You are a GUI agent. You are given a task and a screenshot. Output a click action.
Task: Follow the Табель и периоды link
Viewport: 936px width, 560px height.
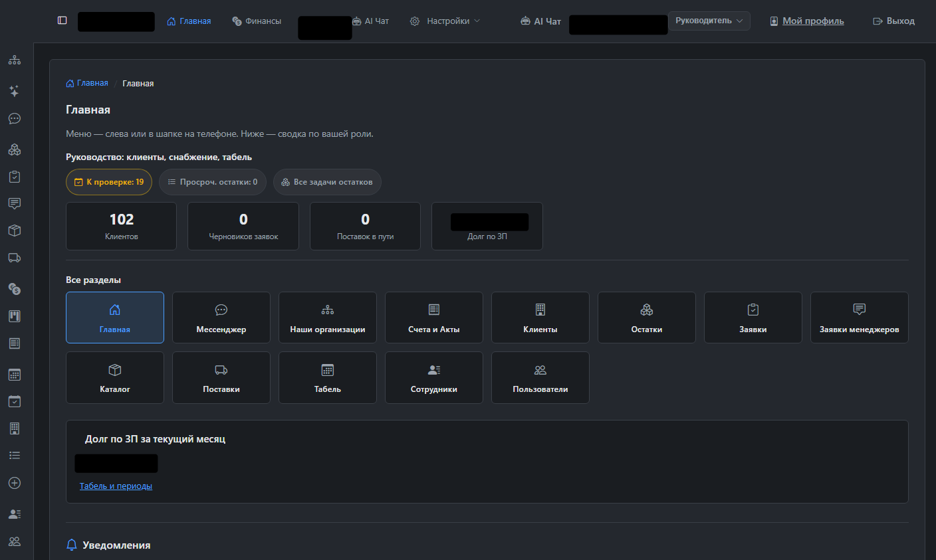[x=116, y=486]
